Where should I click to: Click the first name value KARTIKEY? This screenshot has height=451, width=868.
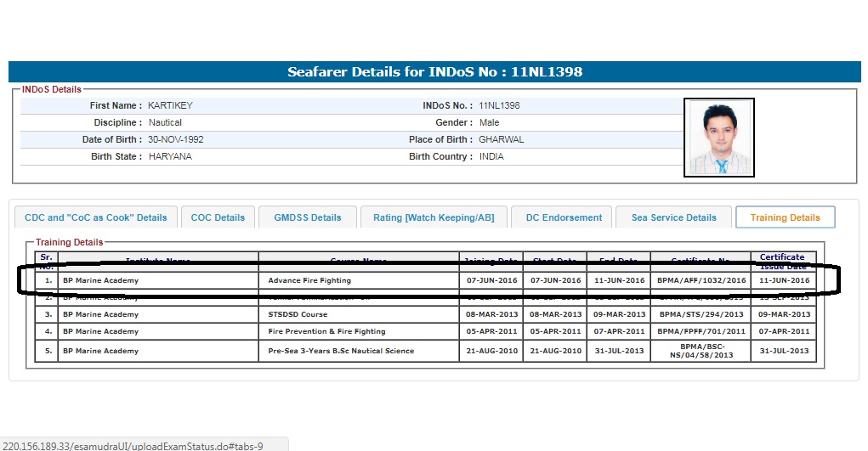[x=171, y=106]
